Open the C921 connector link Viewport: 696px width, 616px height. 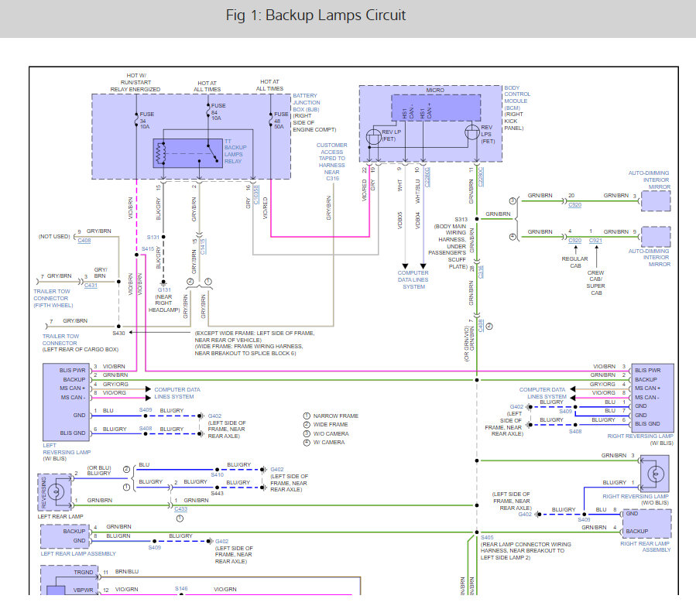point(596,240)
